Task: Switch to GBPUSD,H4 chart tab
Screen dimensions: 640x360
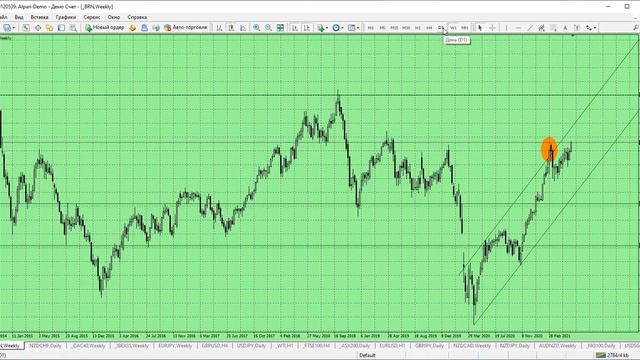Action: tap(215, 346)
